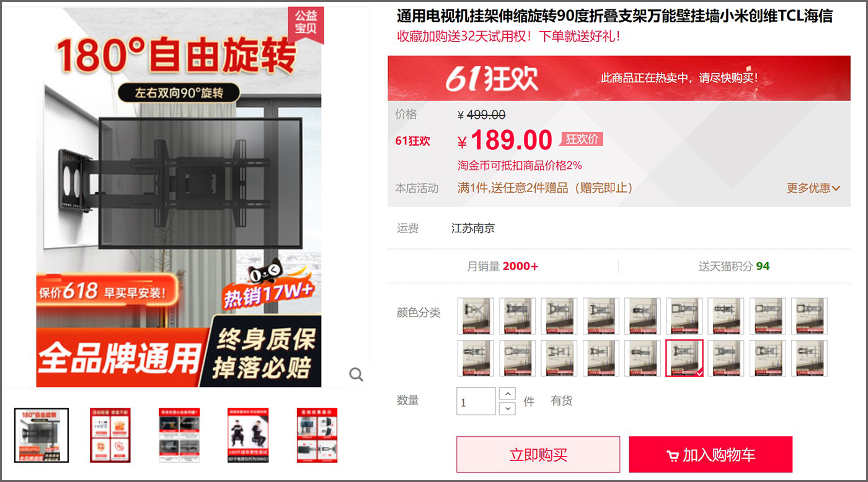Open the first thumbnail showing 180° rotation
The width and height of the screenshot is (868, 482).
coord(42,435)
